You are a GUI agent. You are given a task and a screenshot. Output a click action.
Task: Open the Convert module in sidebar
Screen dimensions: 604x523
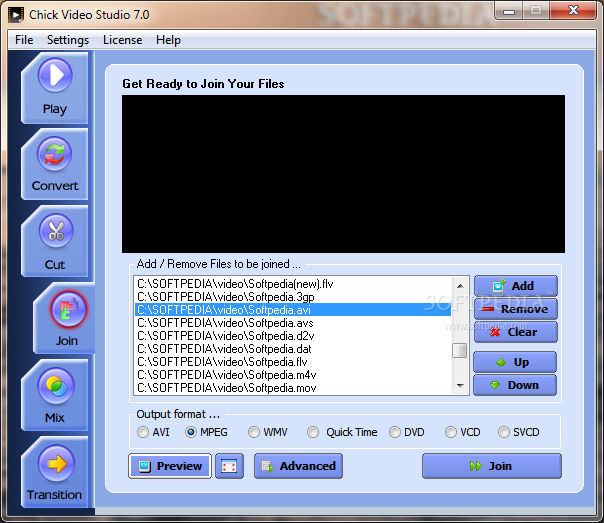[x=55, y=165]
